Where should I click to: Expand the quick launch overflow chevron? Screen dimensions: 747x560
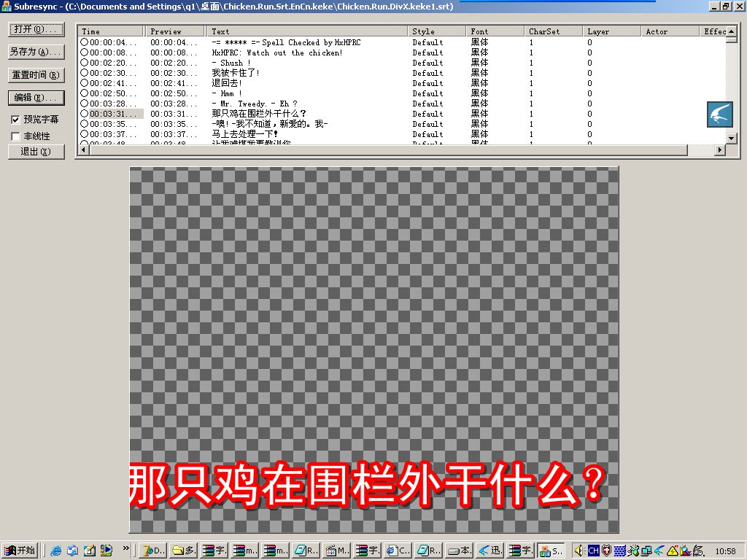pyautogui.click(x=125, y=548)
